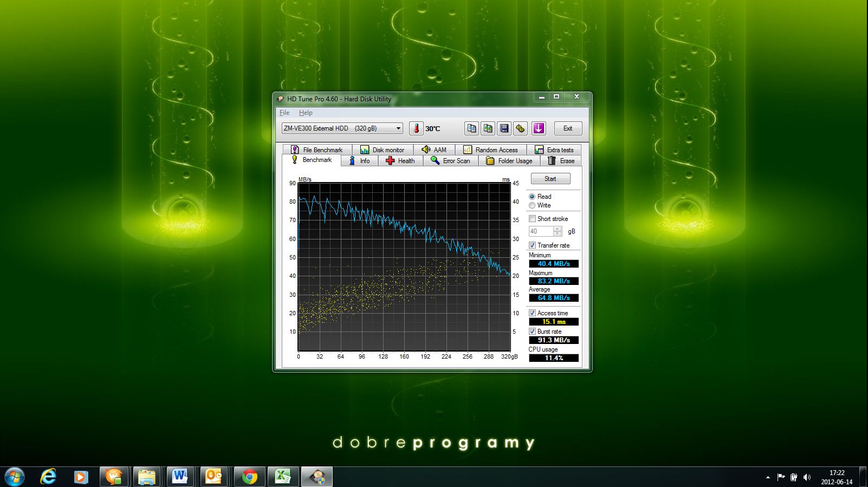Click the 15.1 ms access time value
Screen dimensions: 868x487
point(554,322)
